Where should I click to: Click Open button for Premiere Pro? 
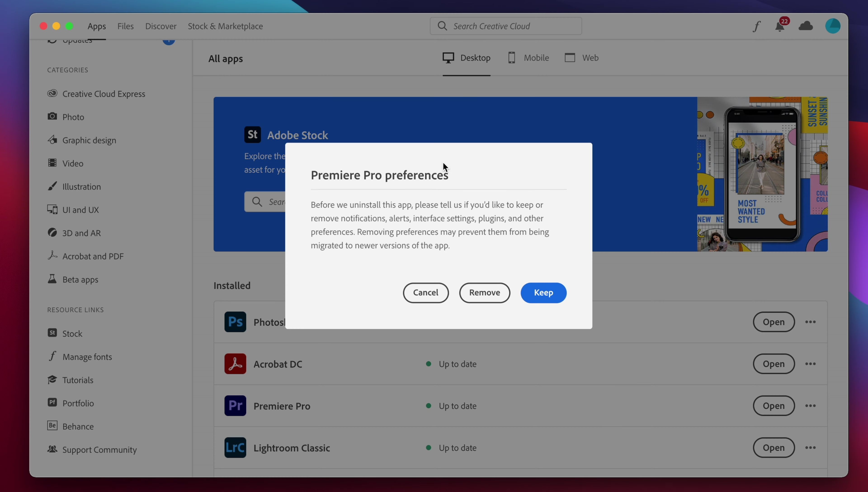(774, 406)
